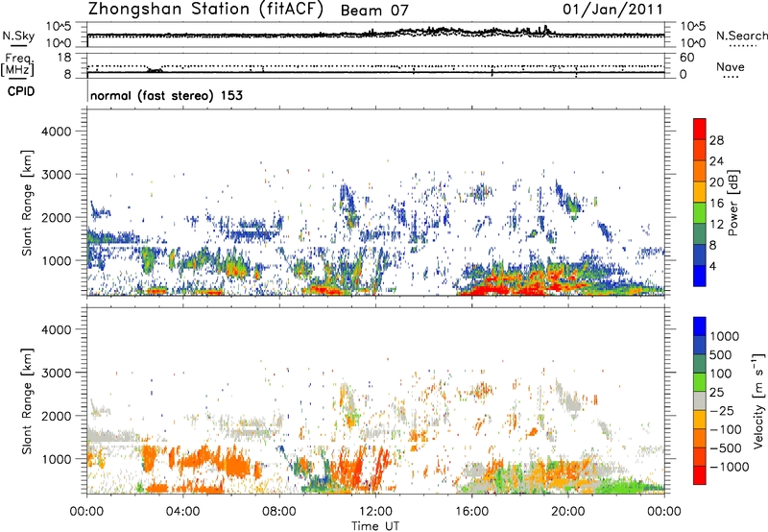
Task: Select the 16 label on the power colorbar
Action: (716, 204)
